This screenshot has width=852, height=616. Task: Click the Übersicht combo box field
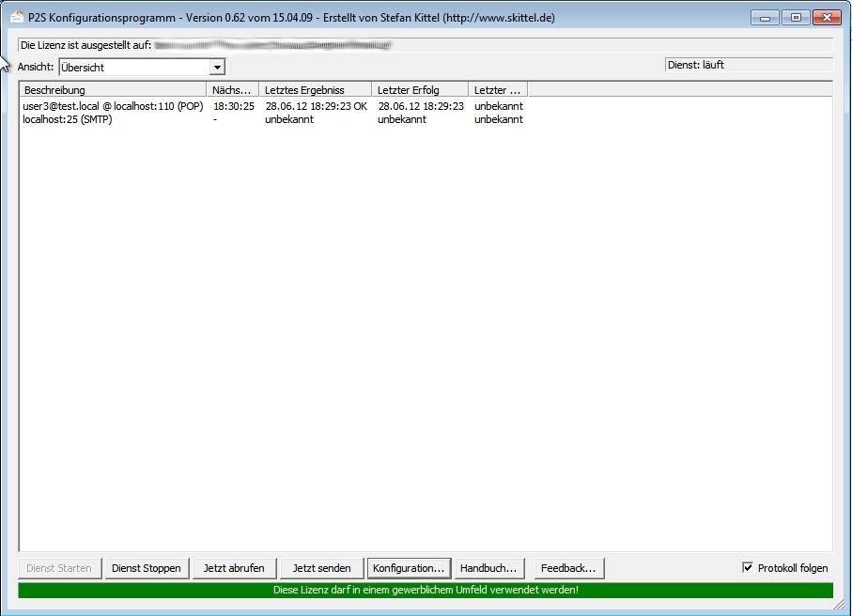(133, 68)
